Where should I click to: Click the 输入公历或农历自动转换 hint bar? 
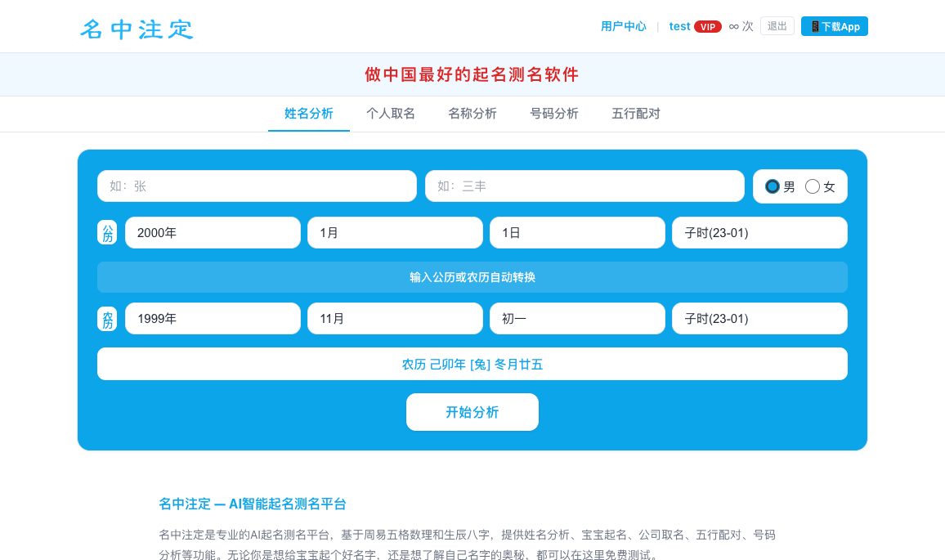point(472,277)
